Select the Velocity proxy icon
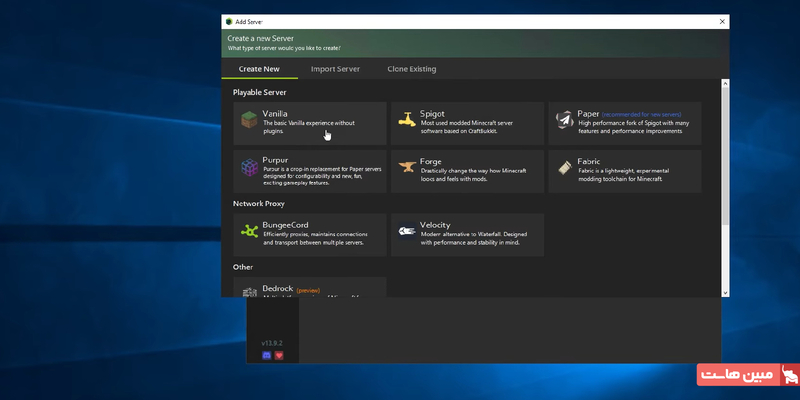This screenshot has height=400, width=800. 407,231
